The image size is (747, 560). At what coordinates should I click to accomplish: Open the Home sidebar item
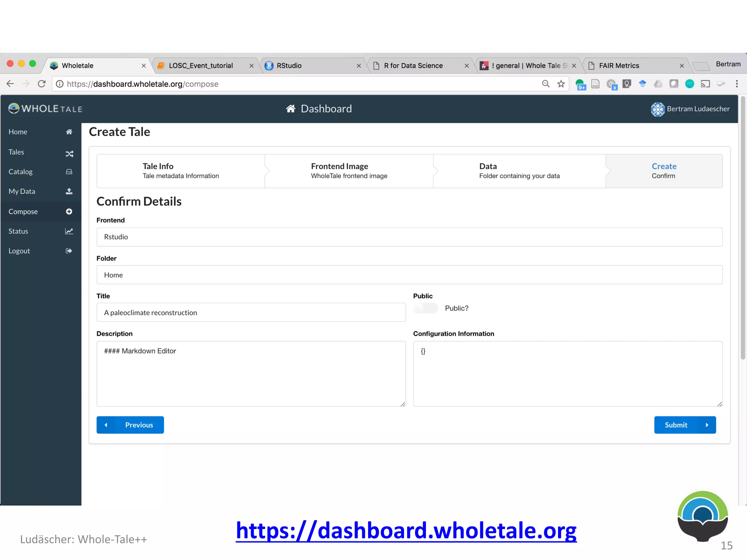(x=40, y=132)
